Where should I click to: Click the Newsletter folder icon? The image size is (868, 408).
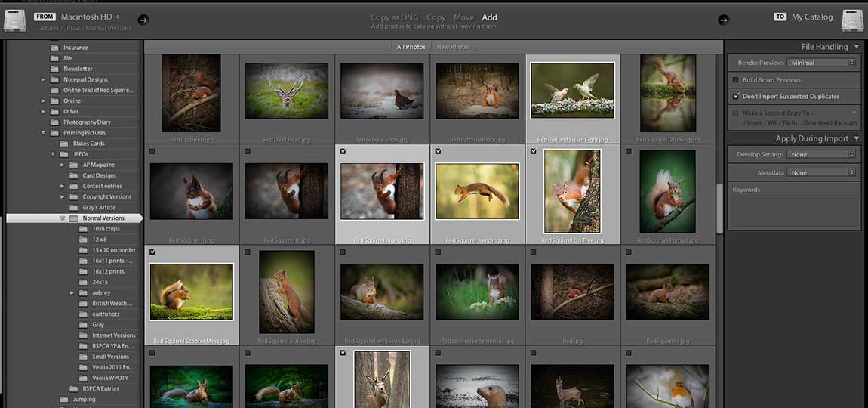[x=54, y=69]
